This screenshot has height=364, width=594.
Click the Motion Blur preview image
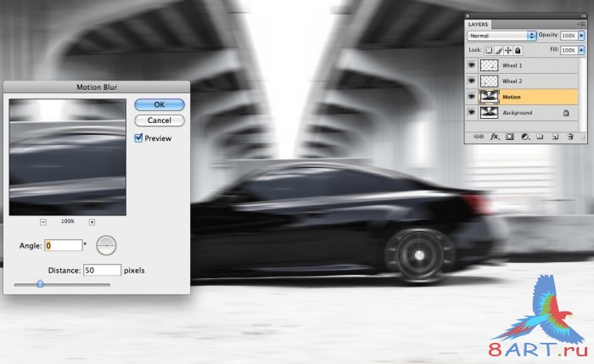pyautogui.click(x=68, y=157)
